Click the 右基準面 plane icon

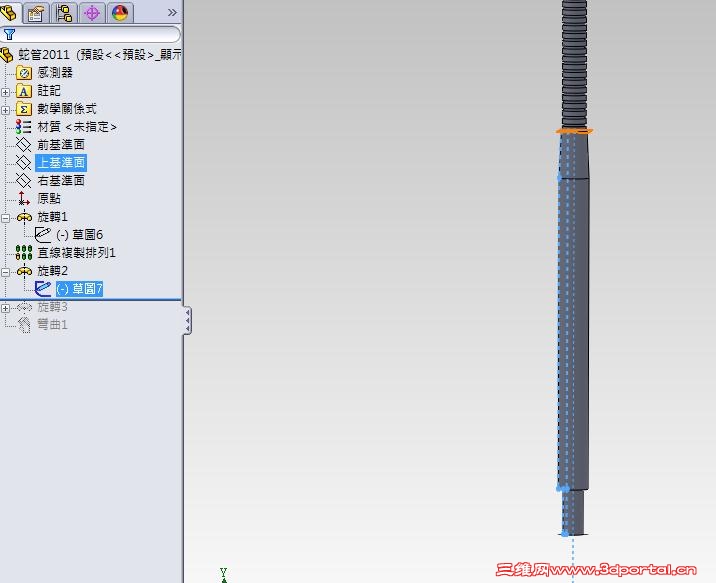tap(24, 180)
